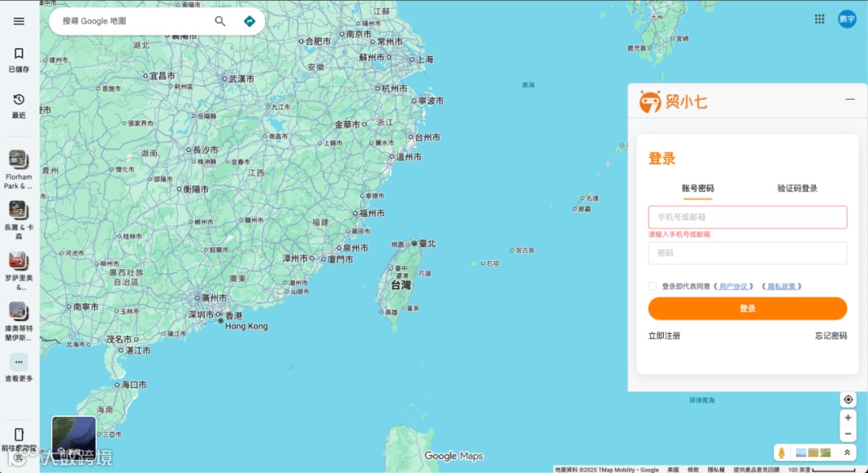Open the 條款 footer link

click(693, 470)
